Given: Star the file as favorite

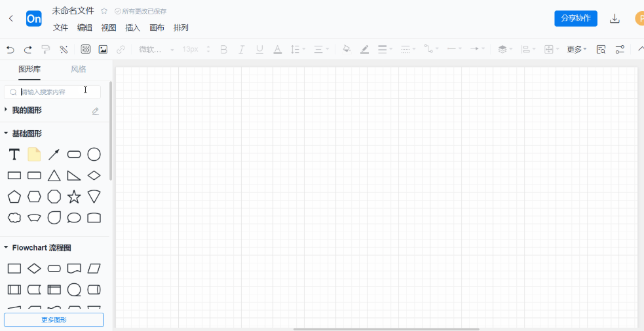Looking at the screenshot, I should coord(104,11).
